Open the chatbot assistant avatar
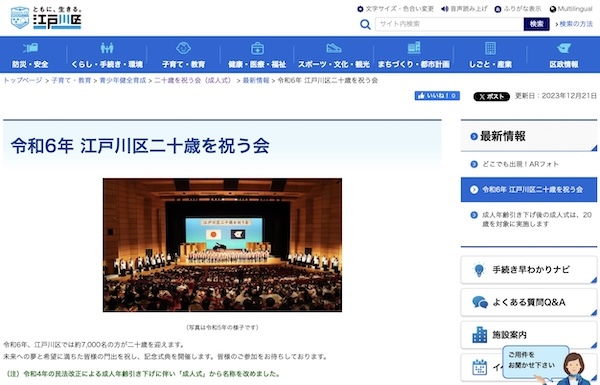Viewport: 600px width, 385px height. [x=573, y=369]
